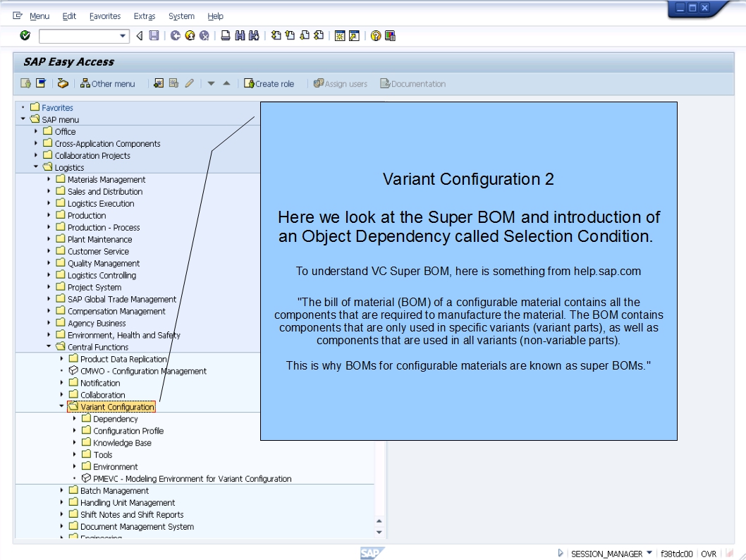Click the Print icon

pos(226,36)
